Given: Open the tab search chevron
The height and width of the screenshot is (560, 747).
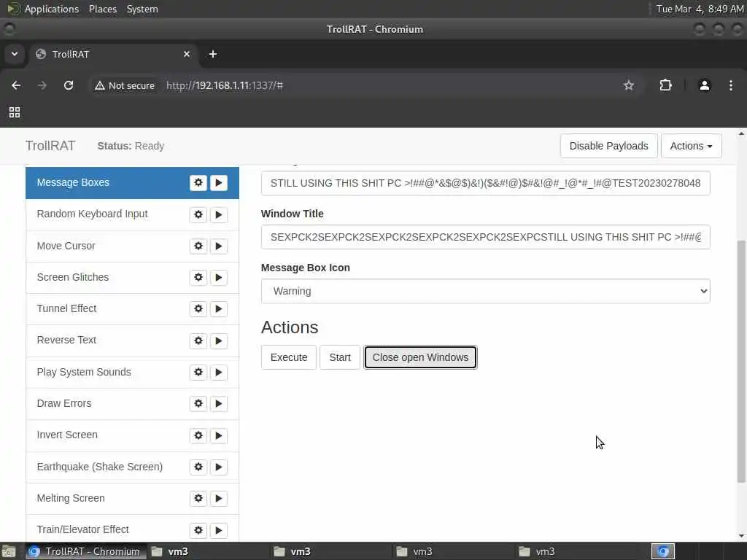Looking at the screenshot, I should [x=15, y=54].
